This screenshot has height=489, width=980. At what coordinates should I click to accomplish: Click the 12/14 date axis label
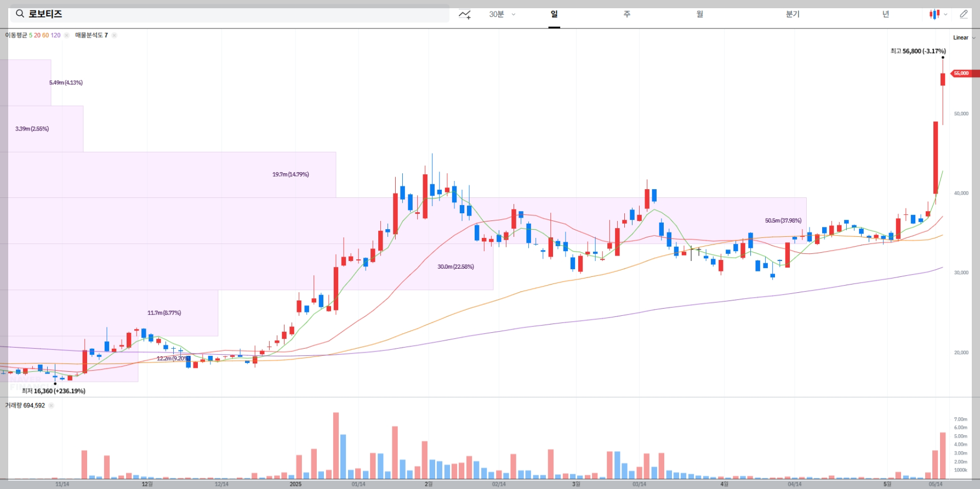point(221,484)
